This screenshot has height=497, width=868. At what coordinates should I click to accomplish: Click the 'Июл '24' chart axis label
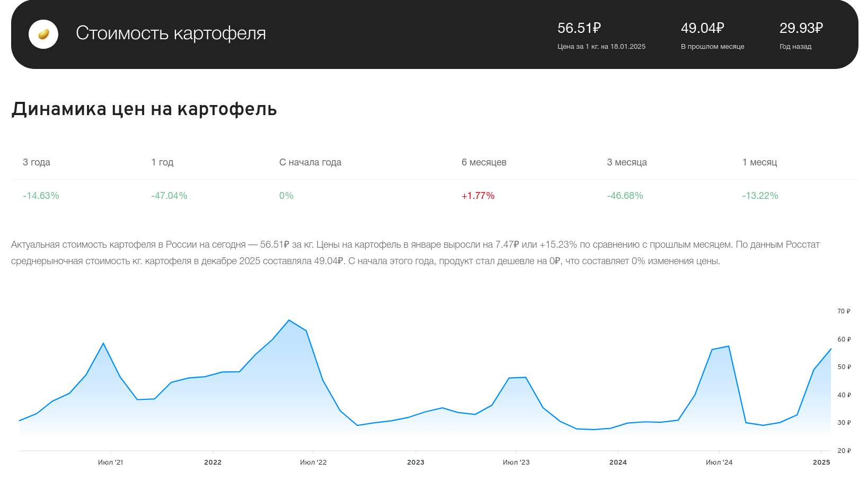[719, 463]
